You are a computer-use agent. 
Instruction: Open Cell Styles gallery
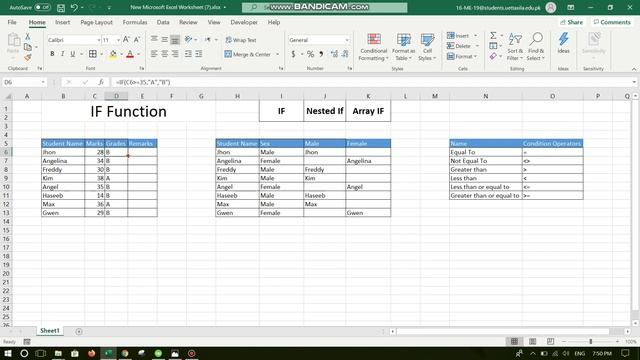point(427,47)
